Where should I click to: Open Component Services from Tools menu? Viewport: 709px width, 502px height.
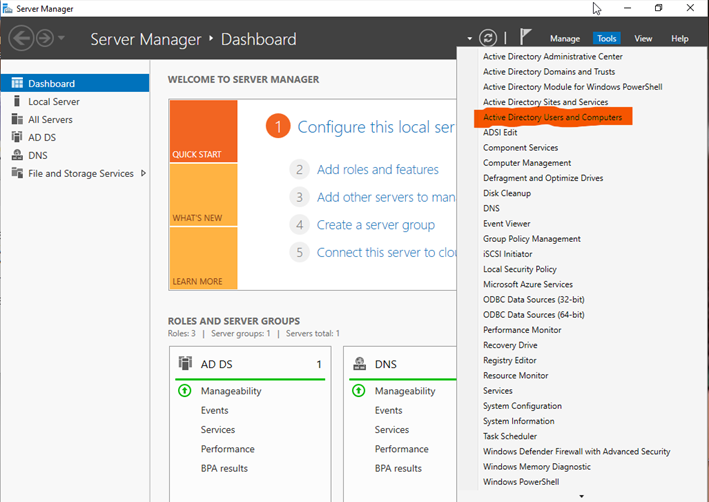coord(520,147)
